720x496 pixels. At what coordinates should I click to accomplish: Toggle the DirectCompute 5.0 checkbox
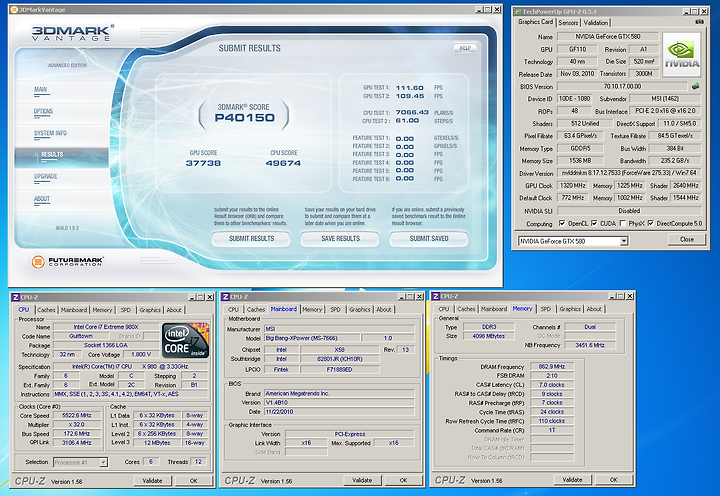point(651,223)
